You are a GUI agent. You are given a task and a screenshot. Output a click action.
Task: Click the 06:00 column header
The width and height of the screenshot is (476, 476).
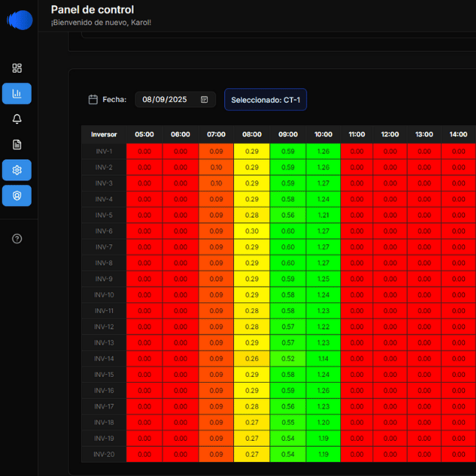click(x=180, y=134)
